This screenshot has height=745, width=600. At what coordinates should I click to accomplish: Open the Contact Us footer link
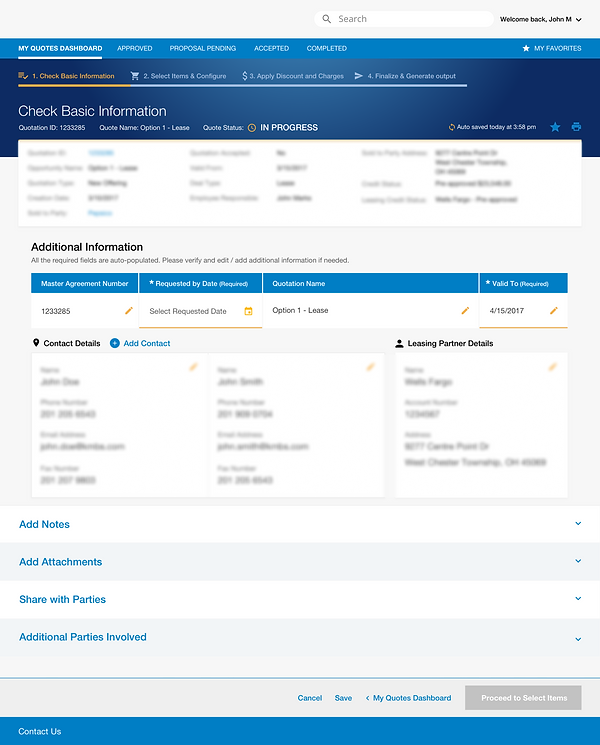click(x=40, y=732)
